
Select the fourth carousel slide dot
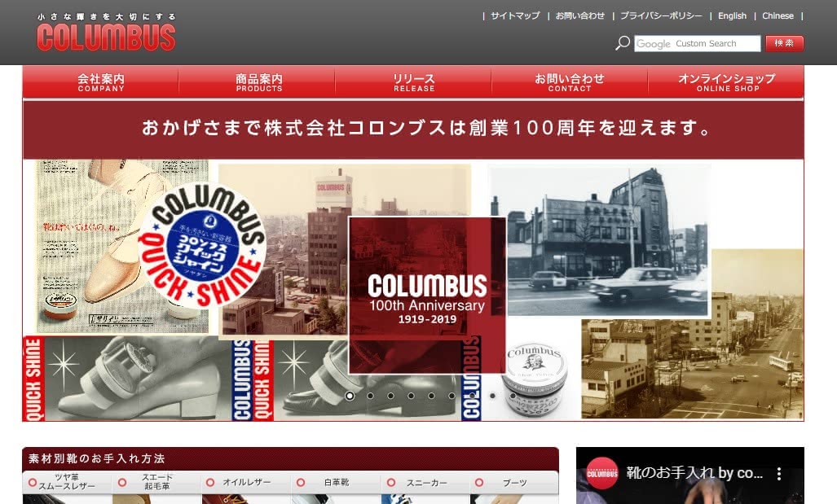[x=411, y=396]
